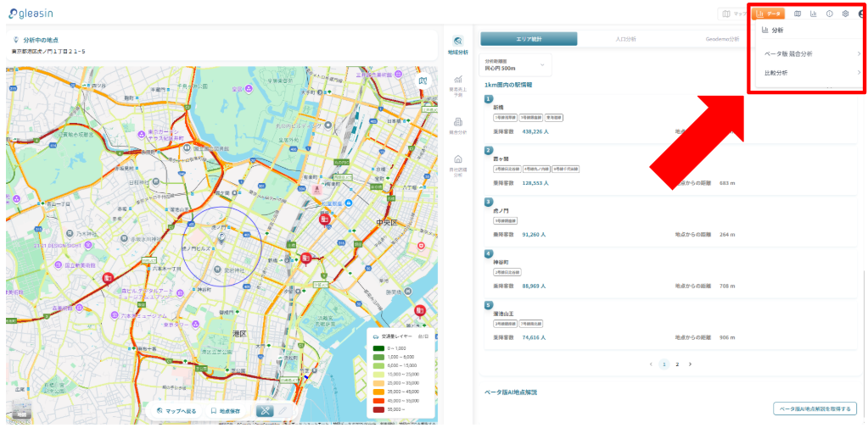
Task: Open the settings gear icon in header
Action: click(845, 14)
